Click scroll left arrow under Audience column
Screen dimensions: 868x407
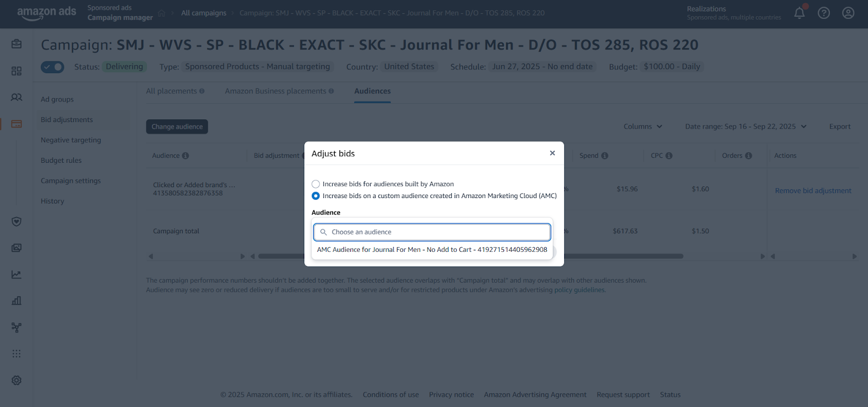(x=151, y=256)
